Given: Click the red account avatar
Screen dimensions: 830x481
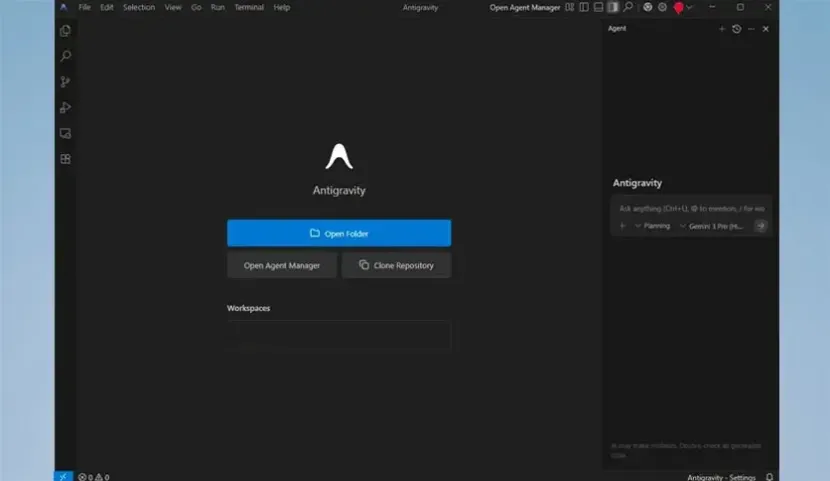Looking at the screenshot, I should [x=679, y=8].
